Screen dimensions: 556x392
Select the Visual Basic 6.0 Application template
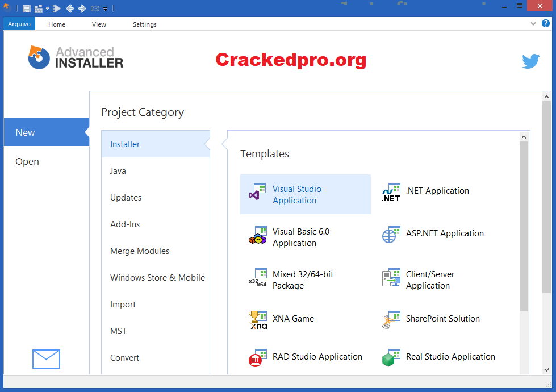(306, 237)
